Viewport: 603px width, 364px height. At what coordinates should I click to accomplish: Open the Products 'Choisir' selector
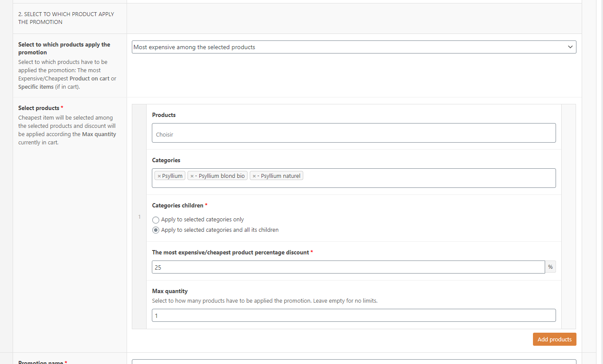tap(354, 133)
